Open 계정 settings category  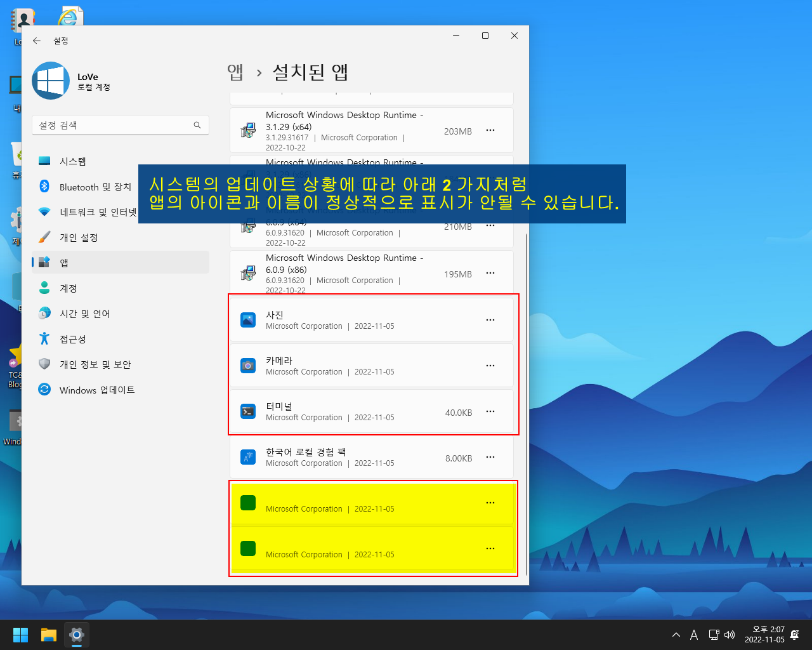121,288
